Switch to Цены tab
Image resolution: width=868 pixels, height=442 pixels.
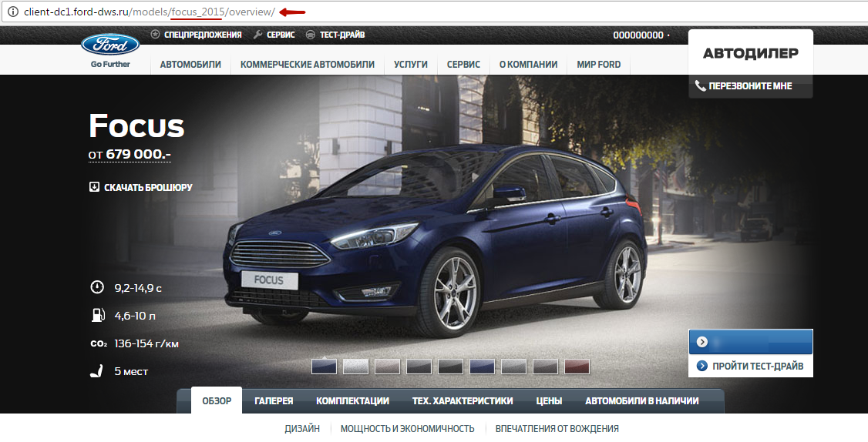point(549,400)
